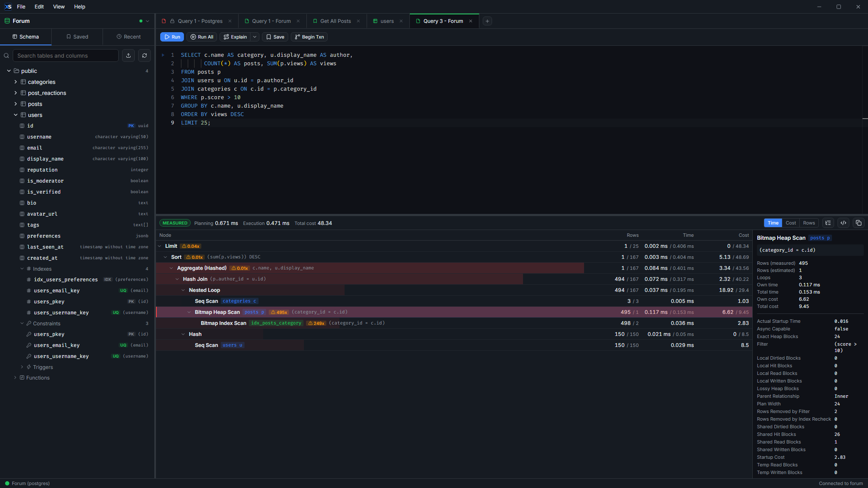Screen dimensions: 868x488
Task: Click the raw plan code view icon
Action: (x=843, y=223)
